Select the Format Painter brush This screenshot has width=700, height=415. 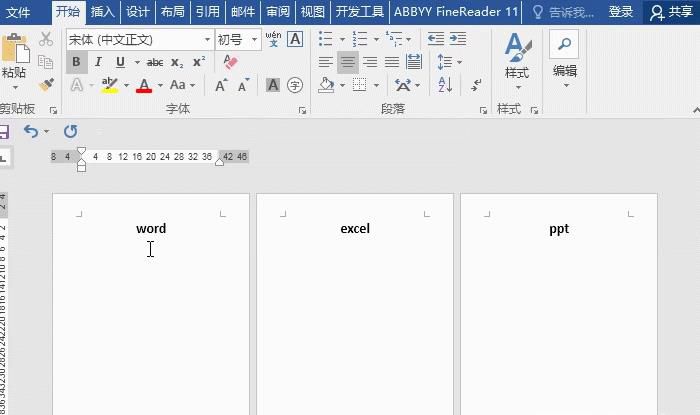click(46, 84)
